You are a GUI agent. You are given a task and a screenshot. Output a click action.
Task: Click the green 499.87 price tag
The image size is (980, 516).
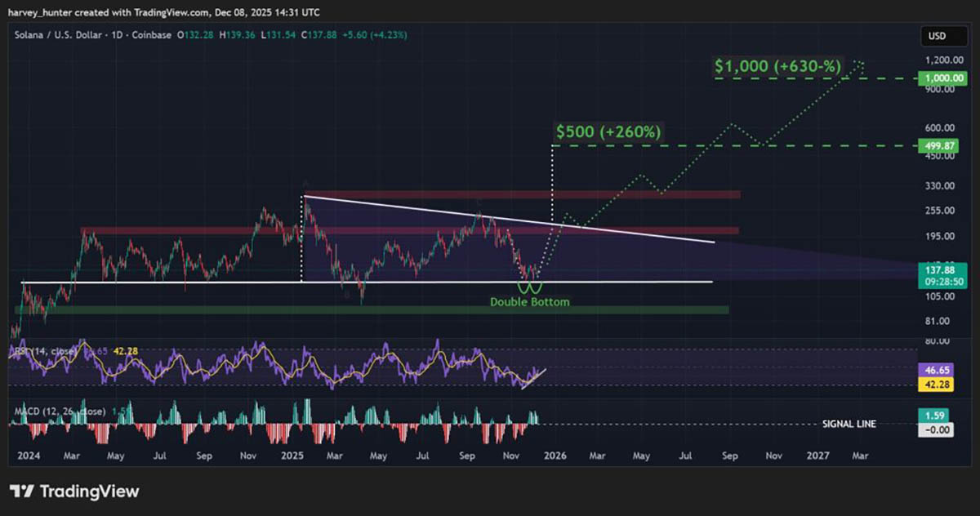point(936,145)
